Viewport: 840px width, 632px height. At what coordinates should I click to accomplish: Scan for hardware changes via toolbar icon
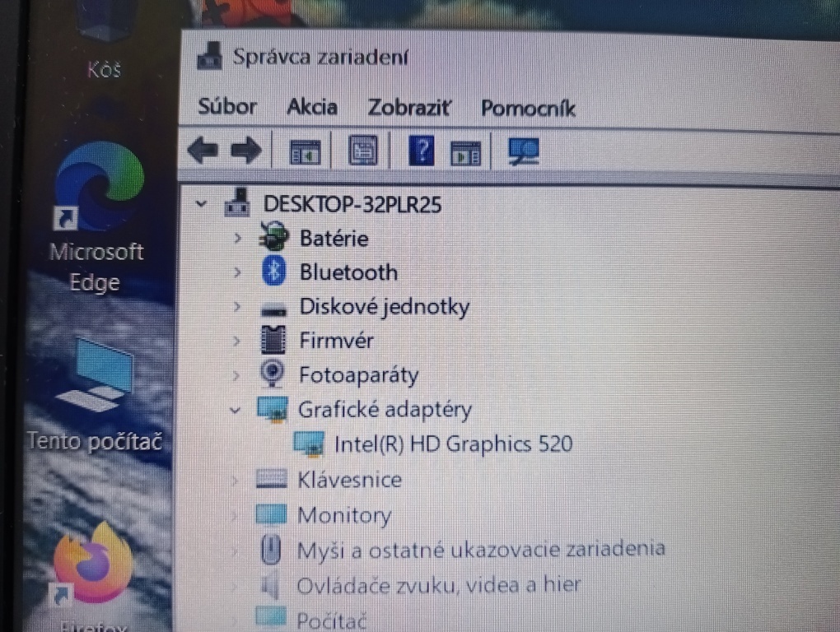click(x=524, y=151)
